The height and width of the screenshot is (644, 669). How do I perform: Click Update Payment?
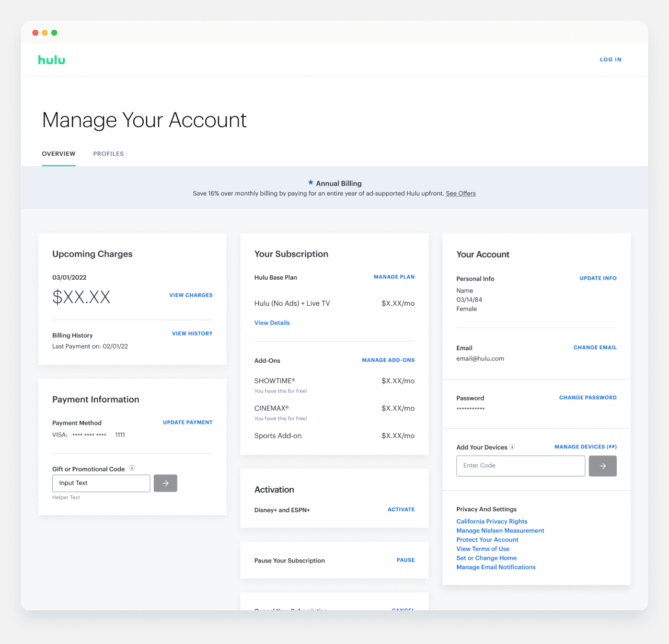click(188, 422)
